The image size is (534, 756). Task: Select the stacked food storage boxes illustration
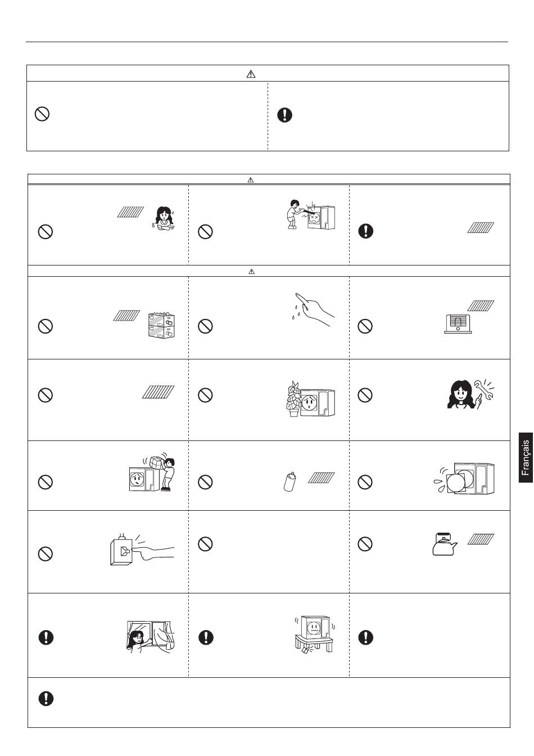161,324
